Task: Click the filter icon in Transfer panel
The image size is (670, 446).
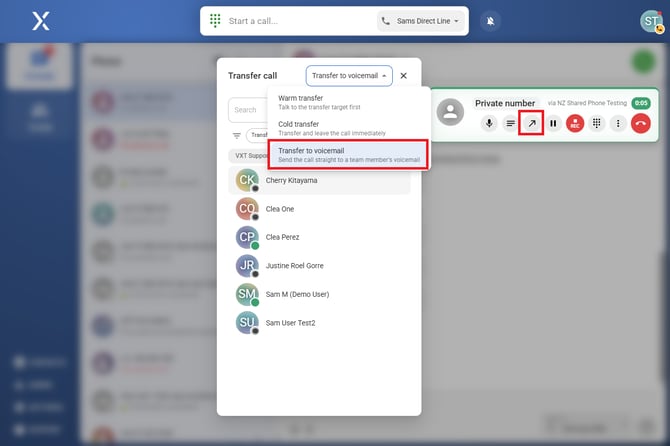Action: [x=237, y=135]
